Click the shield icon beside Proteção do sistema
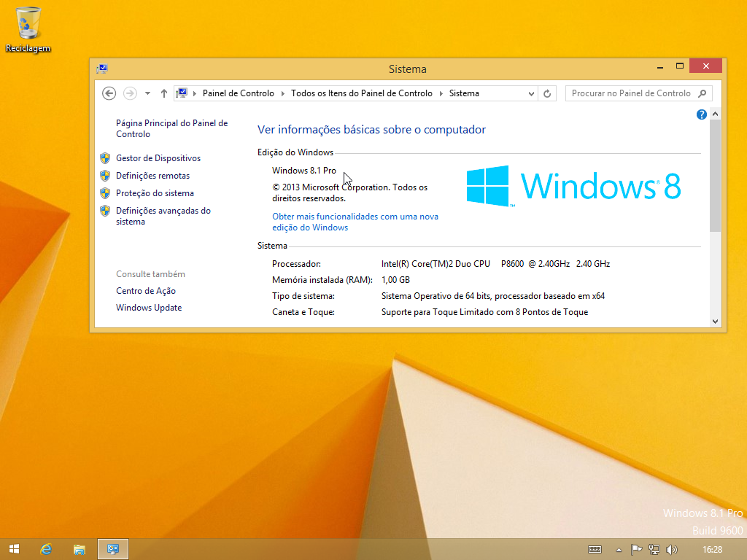This screenshot has width=747, height=560. tap(105, 193)
